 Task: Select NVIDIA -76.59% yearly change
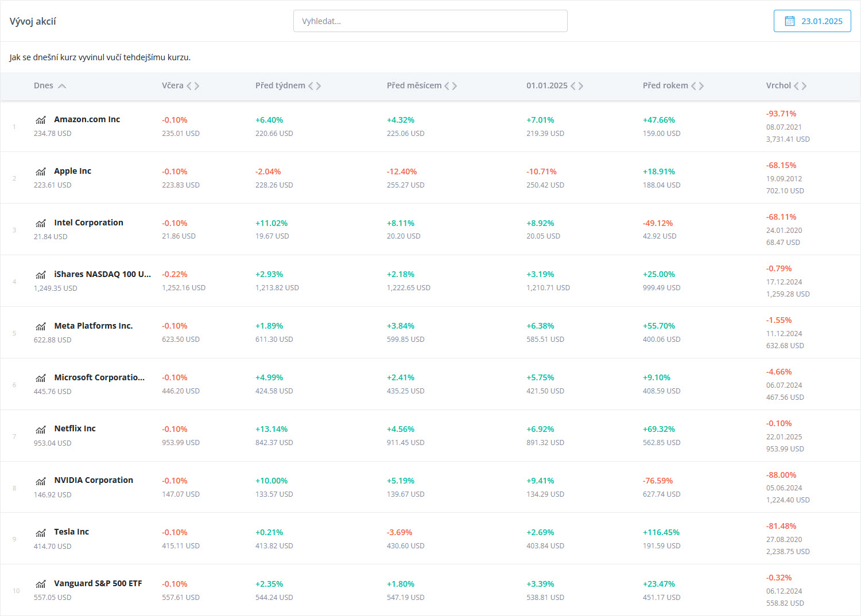coord(658,481)
